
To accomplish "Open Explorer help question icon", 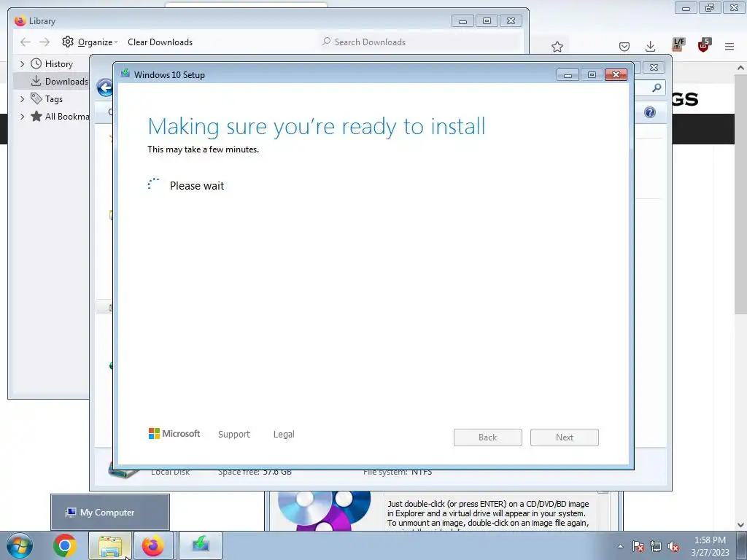I will 650,112.
